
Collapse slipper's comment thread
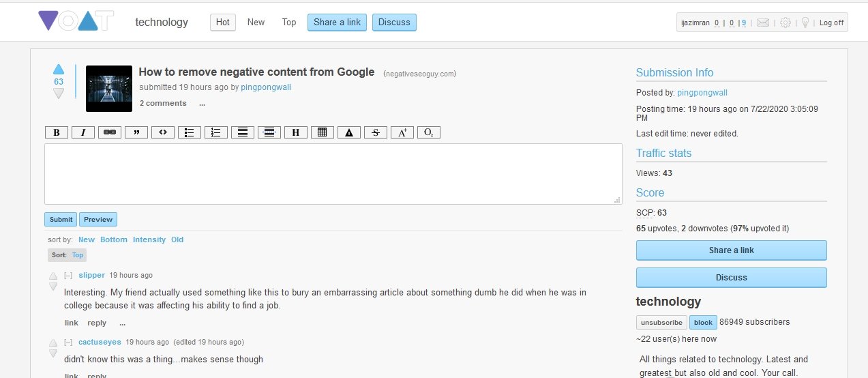(x=68, y=276)
